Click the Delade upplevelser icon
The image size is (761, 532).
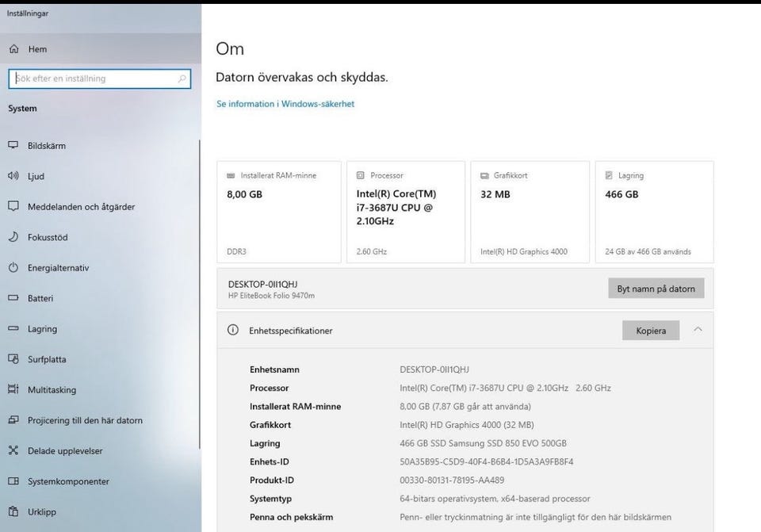(x=13, y=451)
